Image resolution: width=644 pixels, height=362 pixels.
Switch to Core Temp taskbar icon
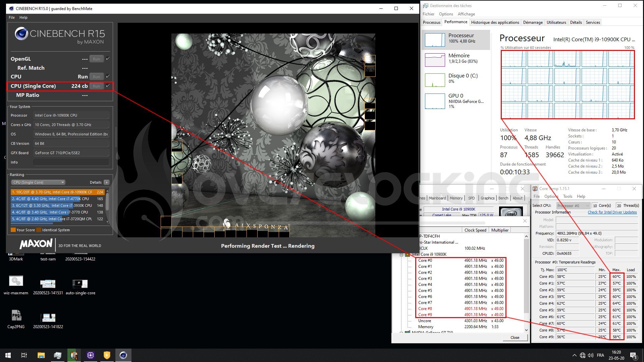(x=74, y=355)
